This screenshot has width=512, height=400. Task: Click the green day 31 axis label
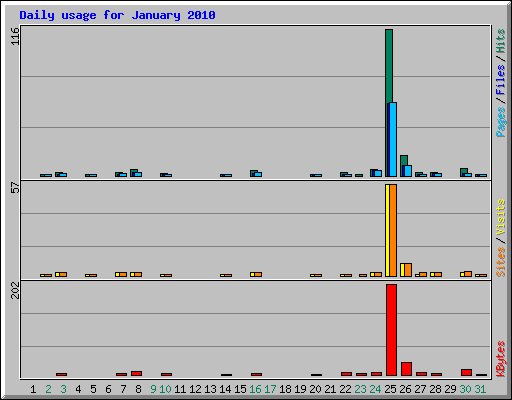coord(480,389)
